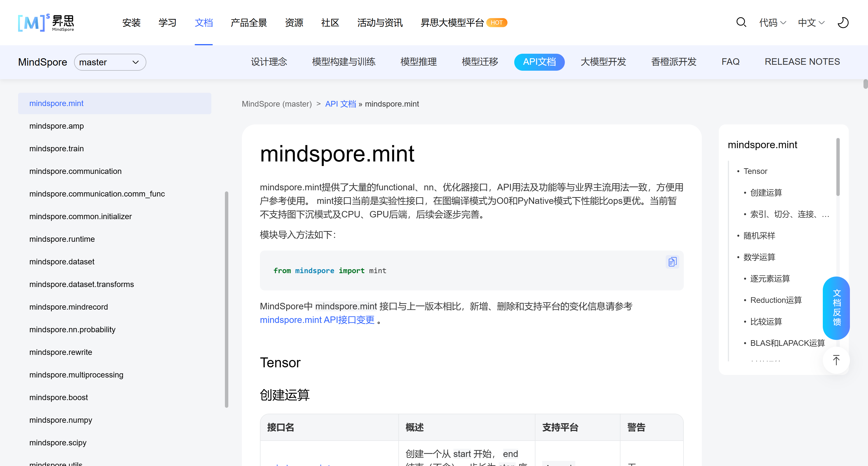Click the page vertical scrollbar thumb
Viewport: 868px width, 466px height.
tap(865, 84)
